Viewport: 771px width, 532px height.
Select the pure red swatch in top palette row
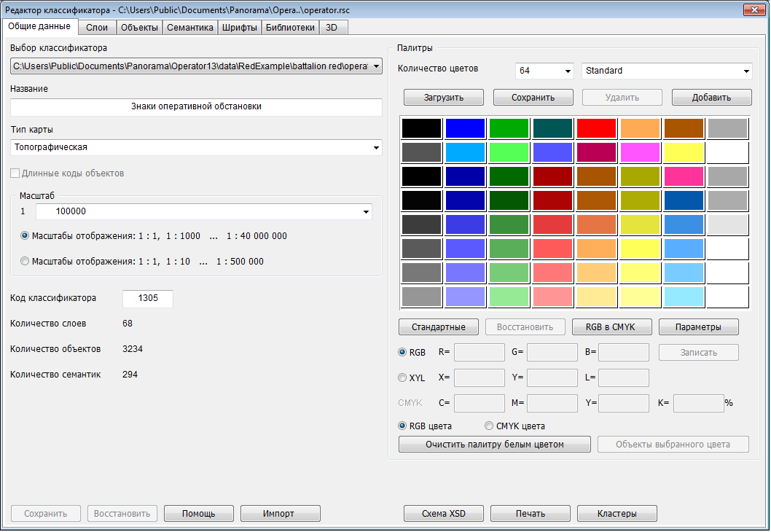coord(596,128)
